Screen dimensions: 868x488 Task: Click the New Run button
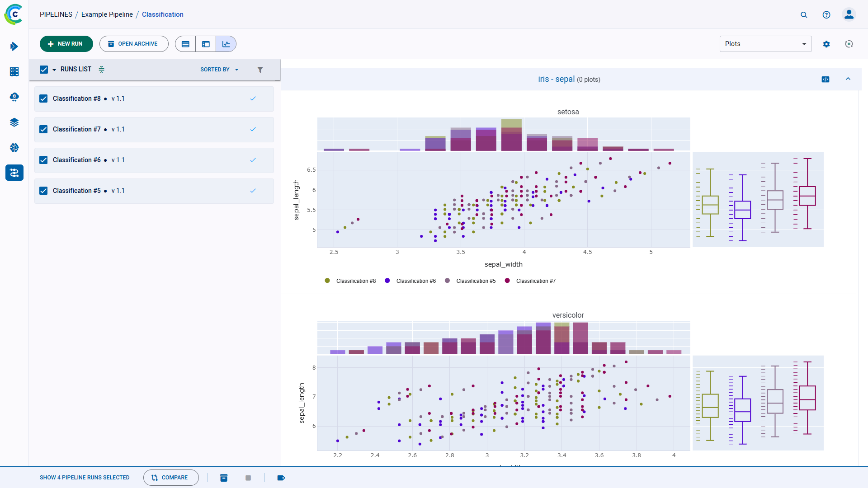66,44
